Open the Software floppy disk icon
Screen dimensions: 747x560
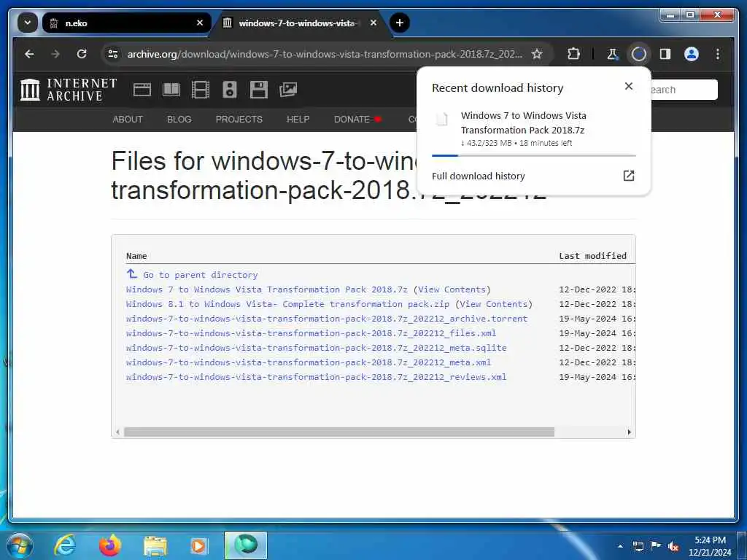(x=259, y=90)
